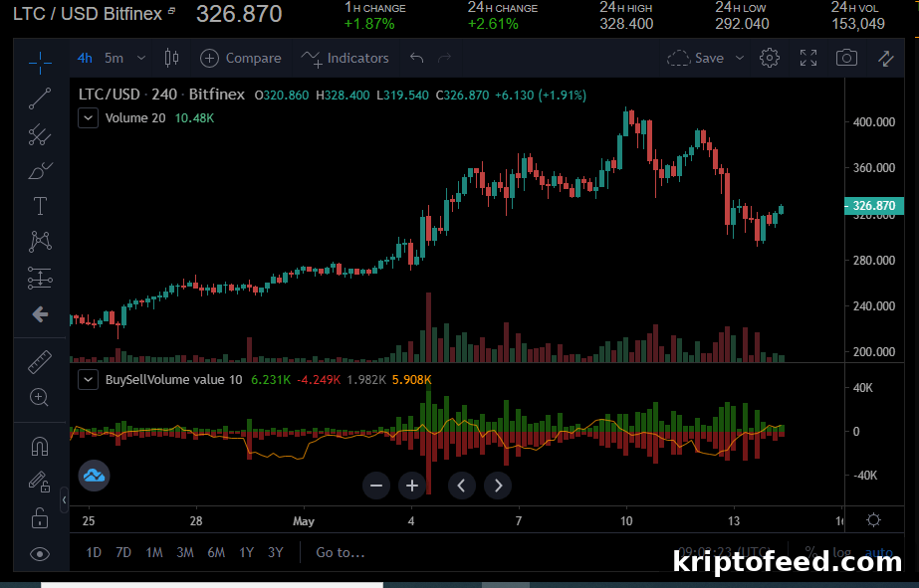Select the trend line drawing tool

pyautogui.click(x=40, y=98)
